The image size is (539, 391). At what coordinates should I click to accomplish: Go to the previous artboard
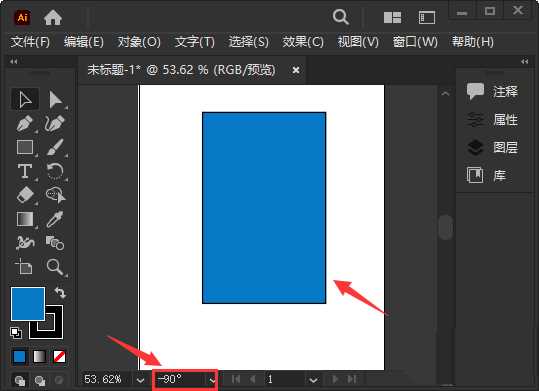tap(253, 379)
